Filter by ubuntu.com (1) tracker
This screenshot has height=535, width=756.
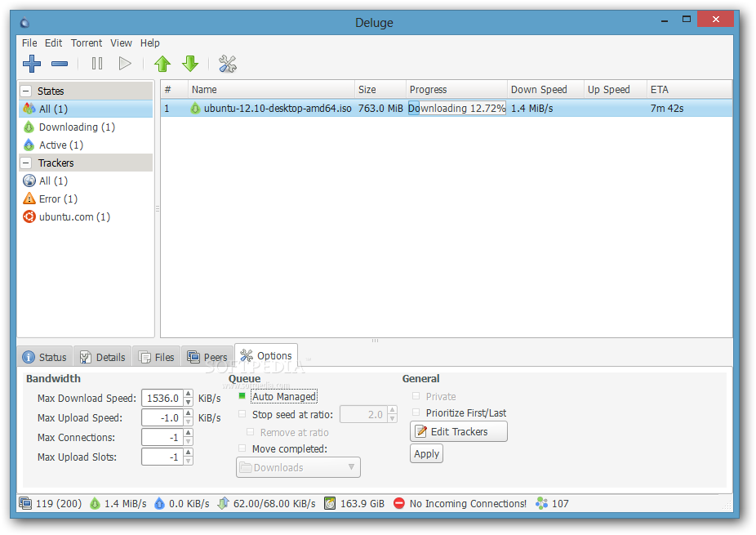coord(86,217)
